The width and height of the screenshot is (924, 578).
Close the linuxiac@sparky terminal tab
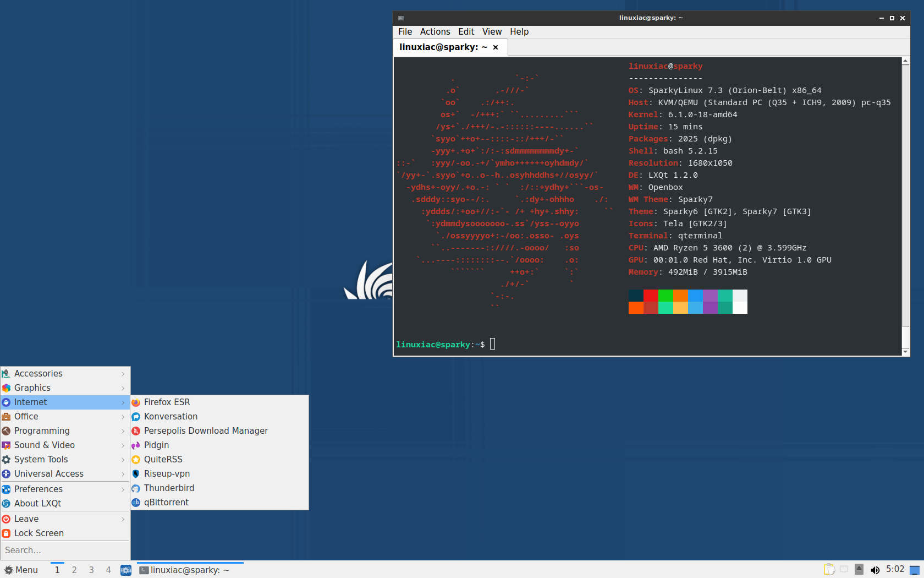[496, 47]
